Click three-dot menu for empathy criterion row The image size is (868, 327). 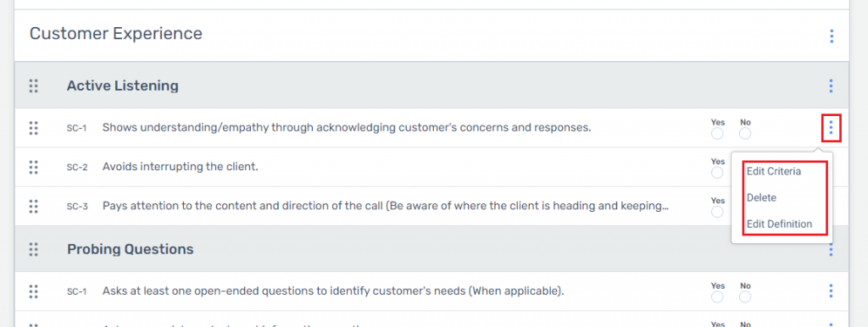coord(831,129)
